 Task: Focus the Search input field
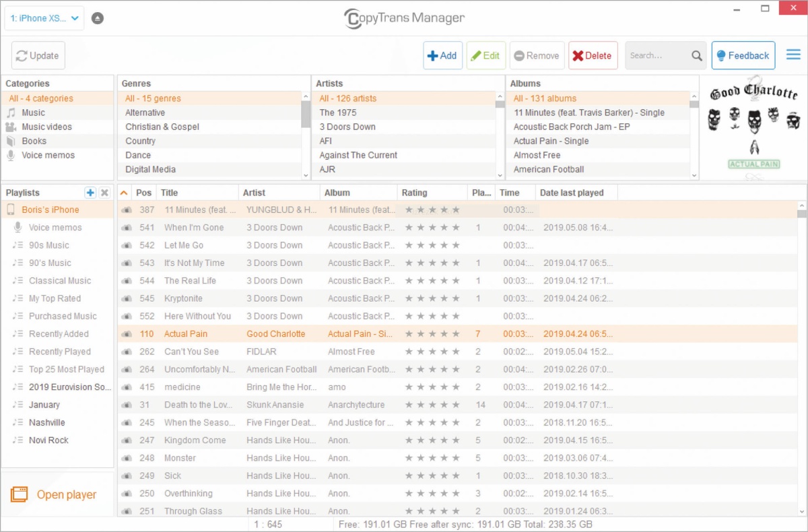pos(659,56)
